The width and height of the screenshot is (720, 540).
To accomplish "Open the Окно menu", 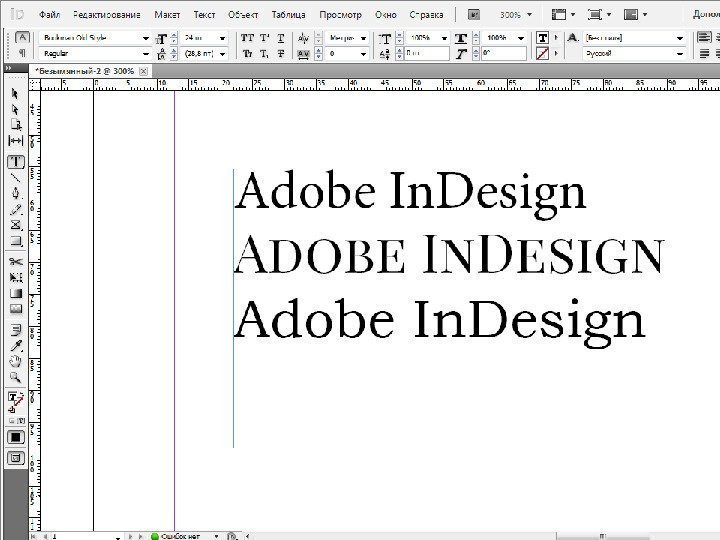I will pos(386,15).
